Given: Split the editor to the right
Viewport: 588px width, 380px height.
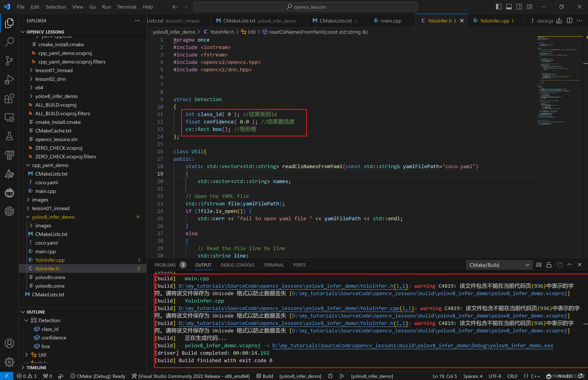Looking at the screenshot, I should pos(570,21).
